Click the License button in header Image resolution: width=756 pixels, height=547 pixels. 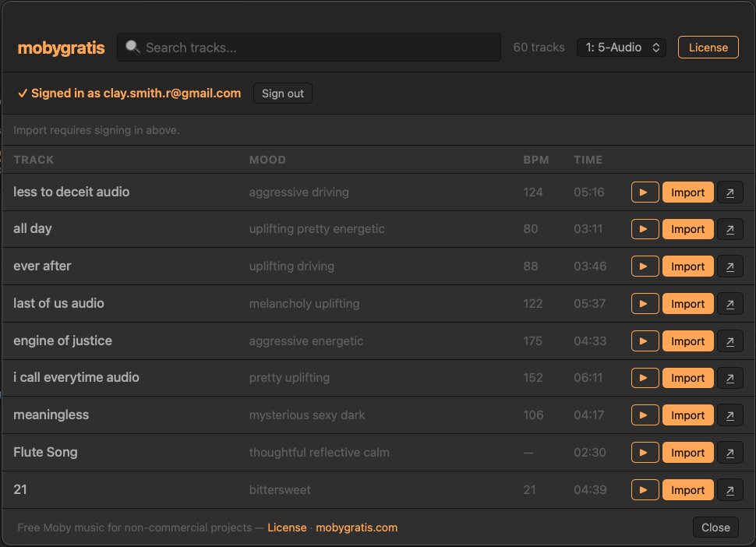click(708, 48)
